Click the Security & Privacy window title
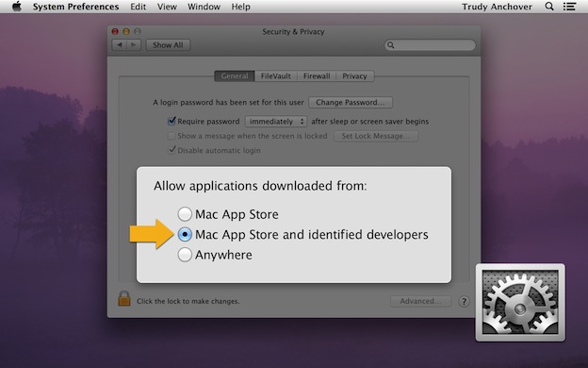588x368 pixels. (293, 31)
